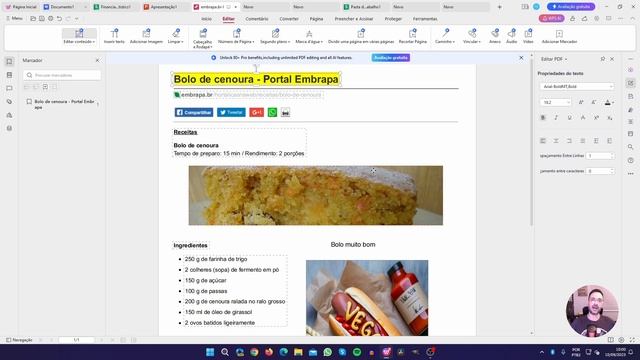Image resolution: width=640 pixels, height=360 pixels.
Task: Click the Avaliação gratuita button in title bar
Action: coord(571,7)
